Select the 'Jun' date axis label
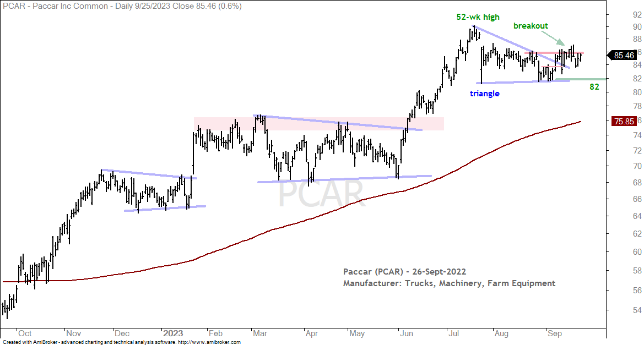Image resolution: width=644 pixels, height=345 pixels. click(x=407, y=333)
